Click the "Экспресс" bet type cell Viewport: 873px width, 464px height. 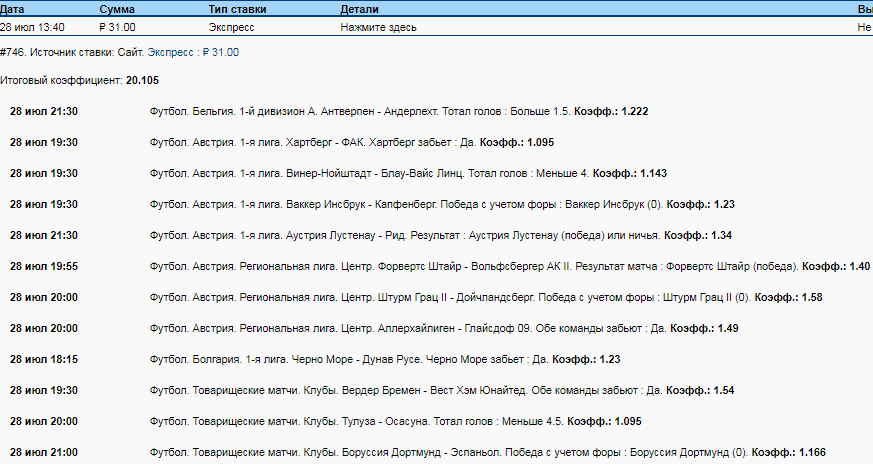tap(231, 27)
